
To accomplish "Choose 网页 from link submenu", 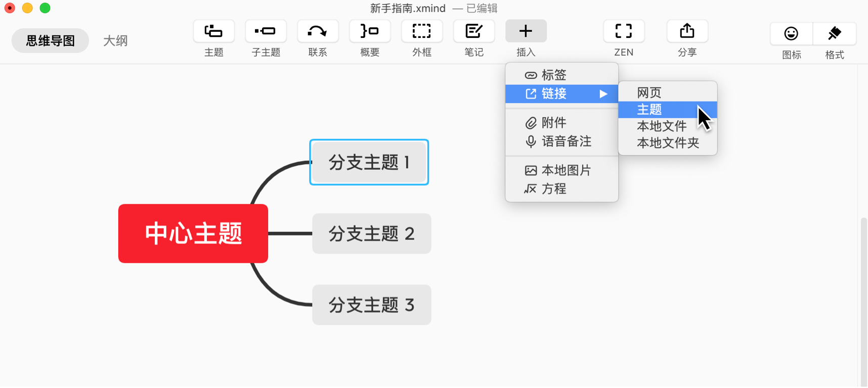I will pyautogui.click(x=649, y=92).
